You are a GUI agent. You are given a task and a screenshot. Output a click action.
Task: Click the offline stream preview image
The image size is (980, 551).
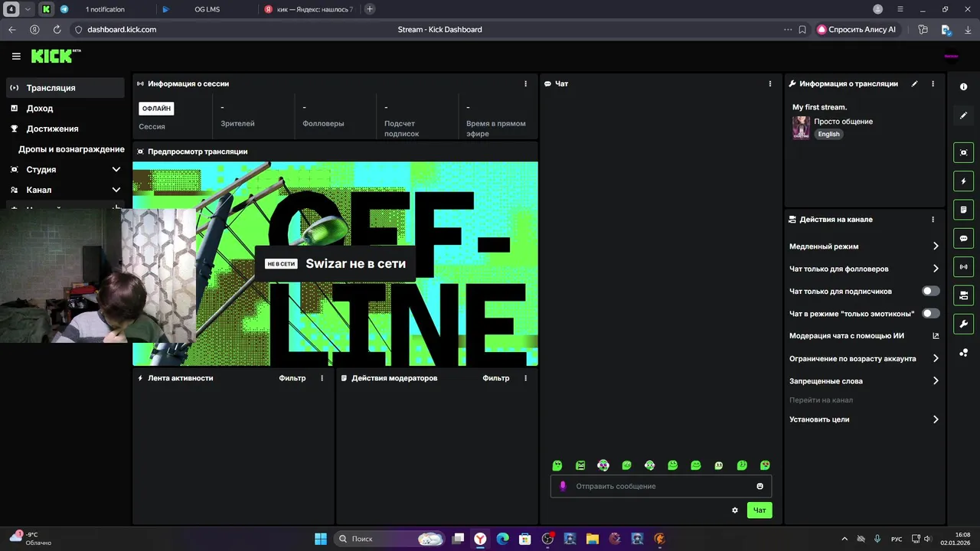click(335, 264)
